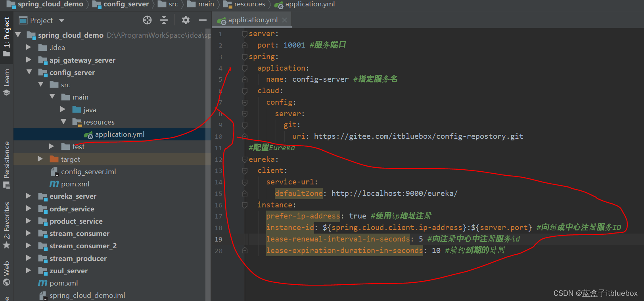Viewport: 644px width, 301px height.
Task: Click the eureka_server module folder icon
Action: tap(42, 196)
